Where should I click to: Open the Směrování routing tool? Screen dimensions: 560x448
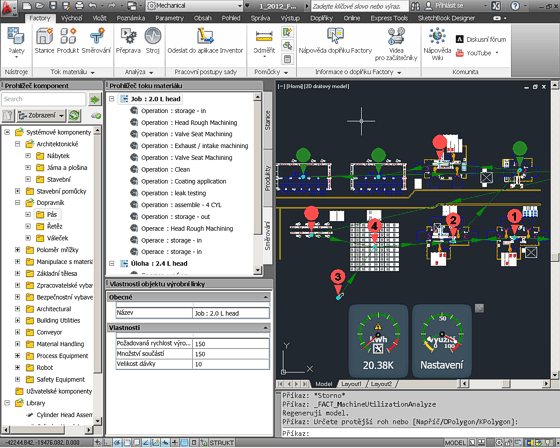[x=96, y=41]
